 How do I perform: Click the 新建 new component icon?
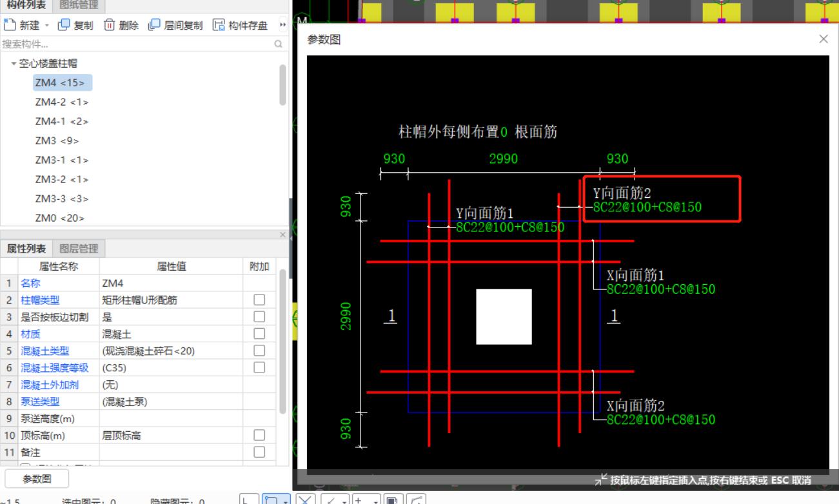pyautogui.click(x=9, y=25)
